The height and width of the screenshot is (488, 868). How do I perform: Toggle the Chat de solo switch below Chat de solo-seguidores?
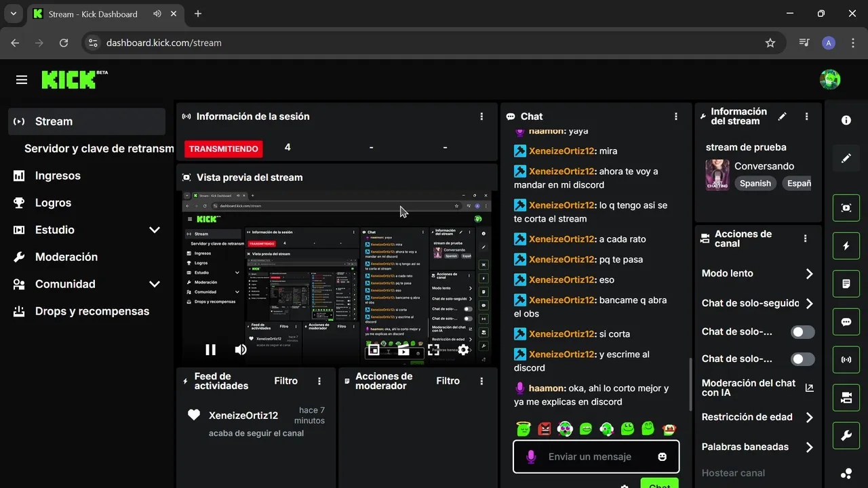pos(803,332)
